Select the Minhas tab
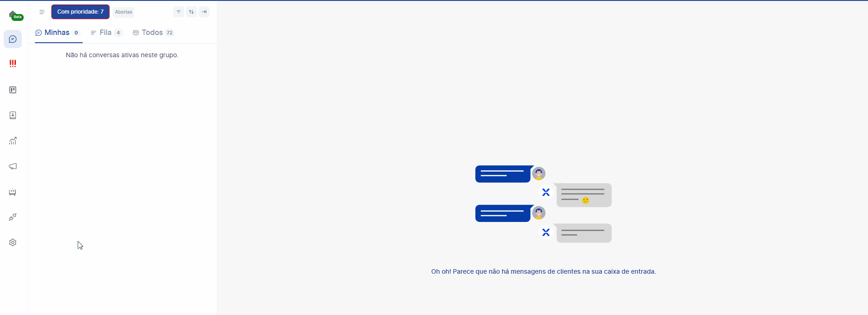The height and width of the screenshot is (315, 868). click(58, 33)
